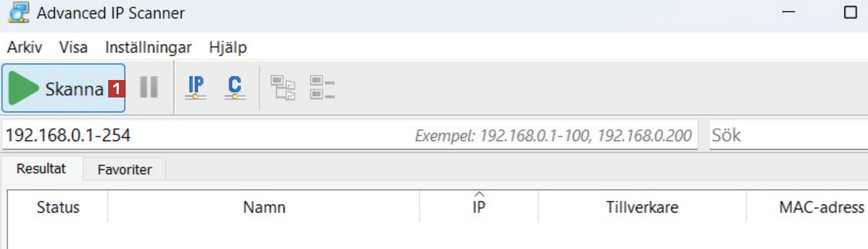Image resolution: width=868 pixels, height=249 pixels.
Task: Start scan with green Skanna play button
Action: pos(63,88)
